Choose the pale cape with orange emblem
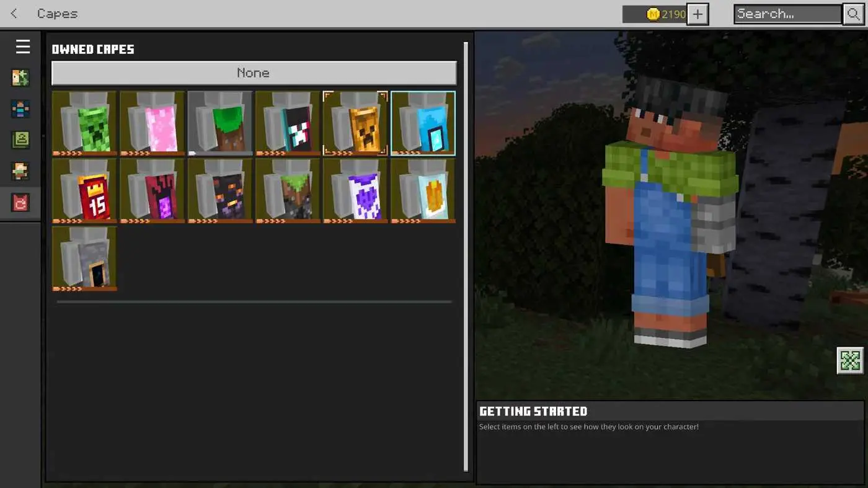This screenshot has width=868, height=488. [x=423, y=191]
